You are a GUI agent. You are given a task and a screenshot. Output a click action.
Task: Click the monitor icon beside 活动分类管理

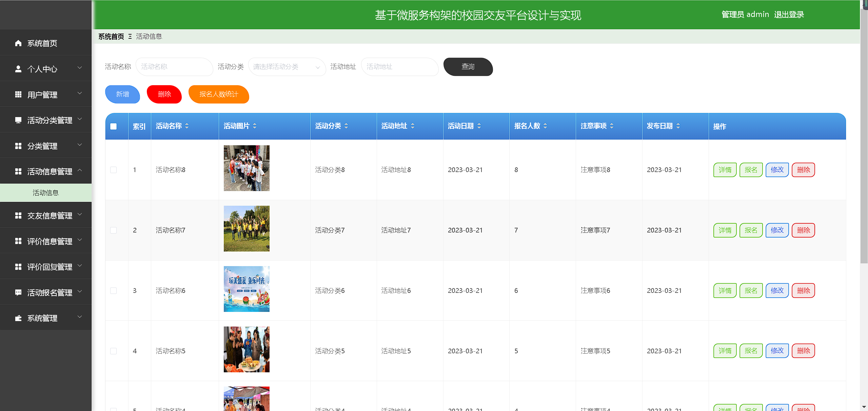coord(18,120)
